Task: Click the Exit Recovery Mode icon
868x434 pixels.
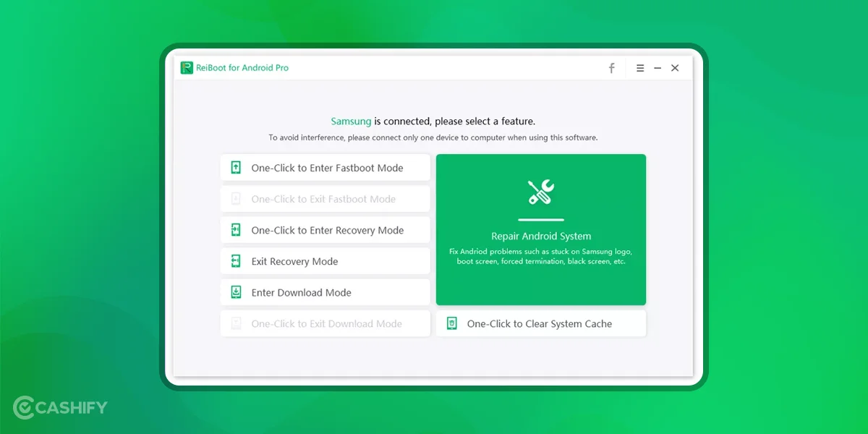Action: click(234, 260)
